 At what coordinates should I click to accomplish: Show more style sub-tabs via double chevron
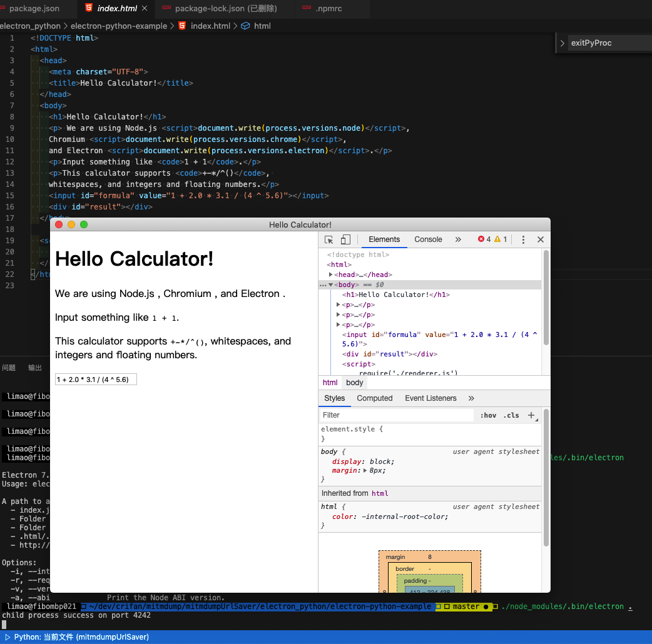point(471,398)
